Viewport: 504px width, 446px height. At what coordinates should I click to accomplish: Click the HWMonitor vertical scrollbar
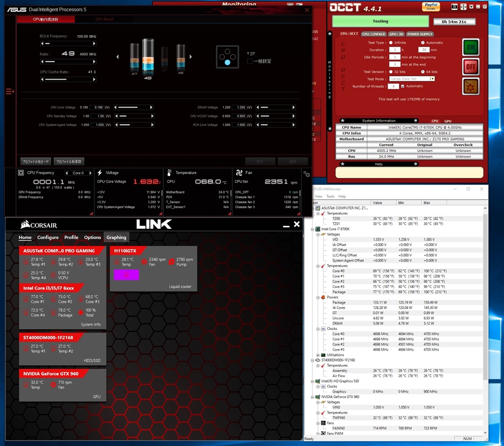[485, 320]
